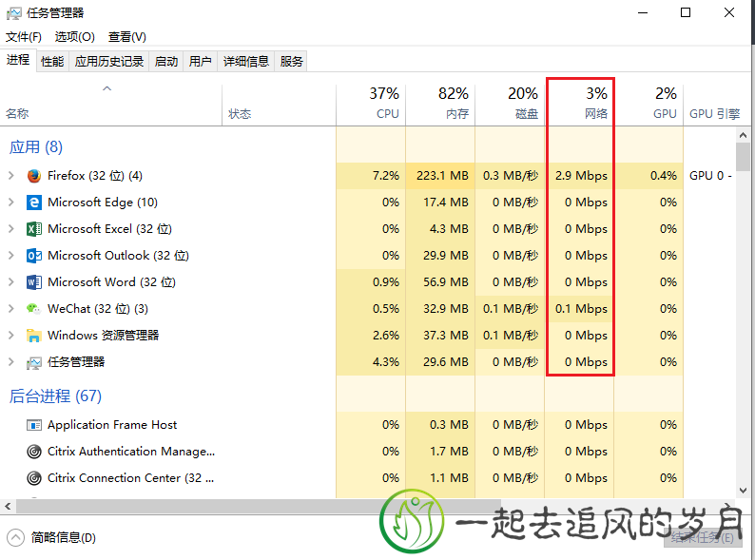Switch to the 应用历史记录 tab
This screenshot has width=755, height=560.
(x=109, y=61)
